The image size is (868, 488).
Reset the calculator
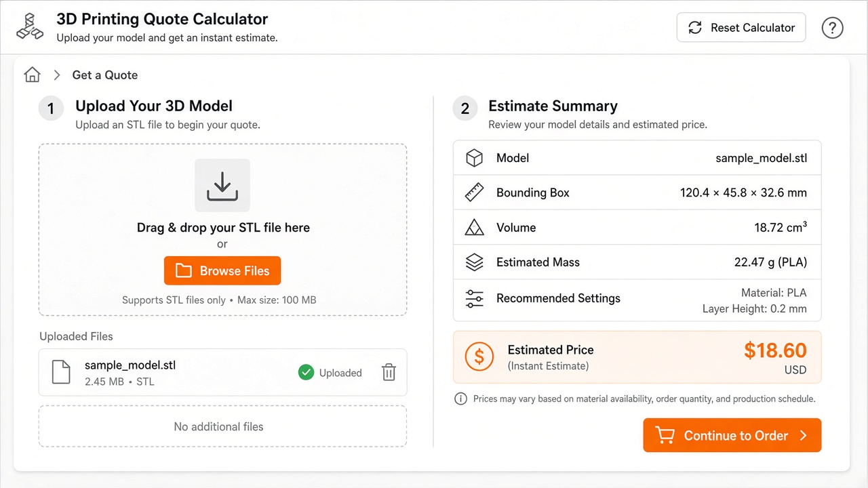[741, 28]
